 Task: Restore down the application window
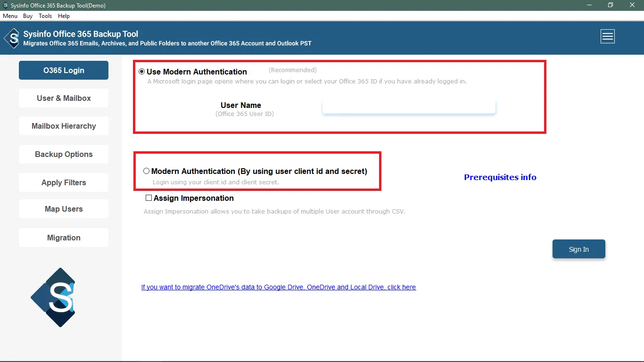click(611, 5)
